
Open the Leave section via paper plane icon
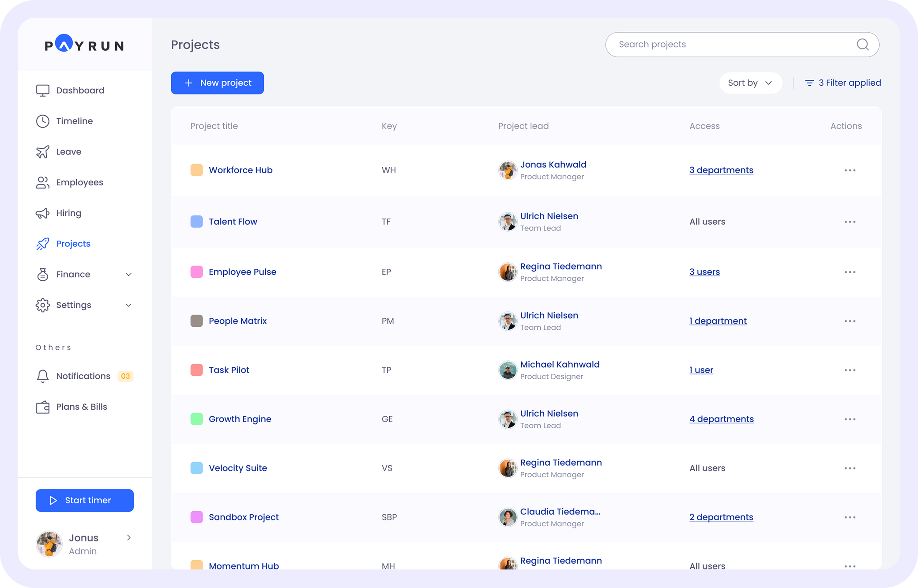pyautogui.click(x=42, y=151)
